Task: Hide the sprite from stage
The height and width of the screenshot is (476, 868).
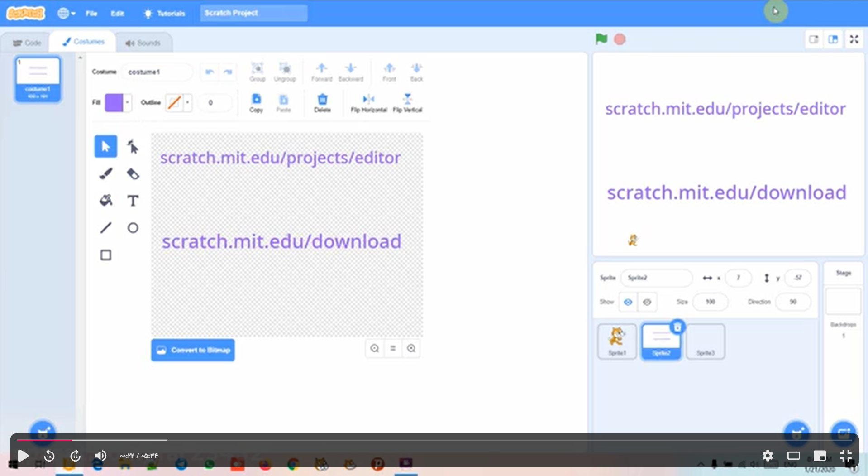Action: 647,302
